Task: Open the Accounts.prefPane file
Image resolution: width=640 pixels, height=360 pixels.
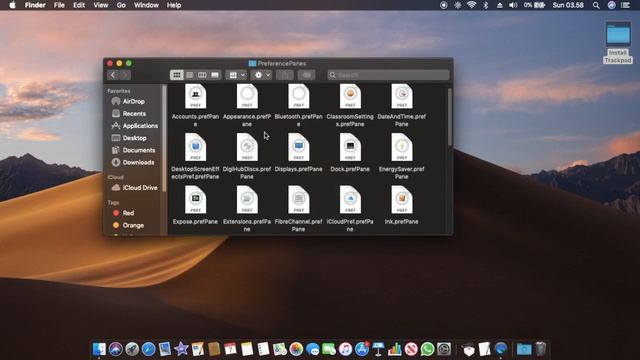Action: click(x=195, y=96)
